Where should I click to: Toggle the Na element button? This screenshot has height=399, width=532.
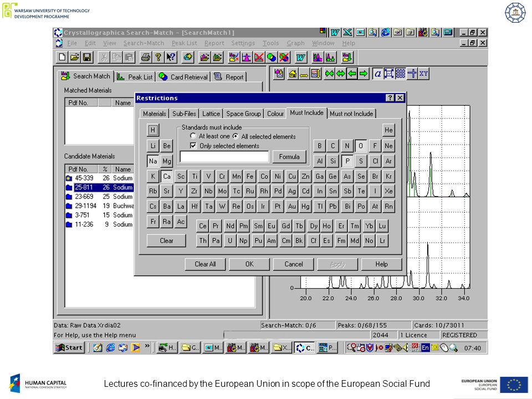(x=153, y=161)
